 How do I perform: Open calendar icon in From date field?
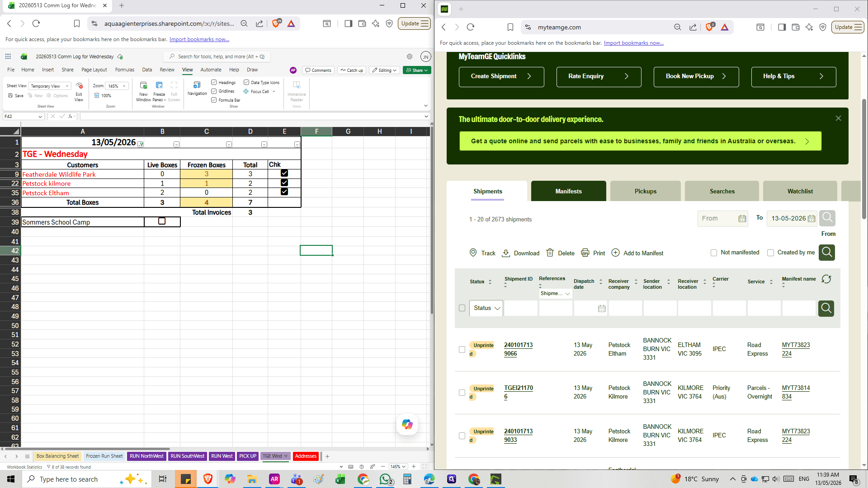(742, 219)
